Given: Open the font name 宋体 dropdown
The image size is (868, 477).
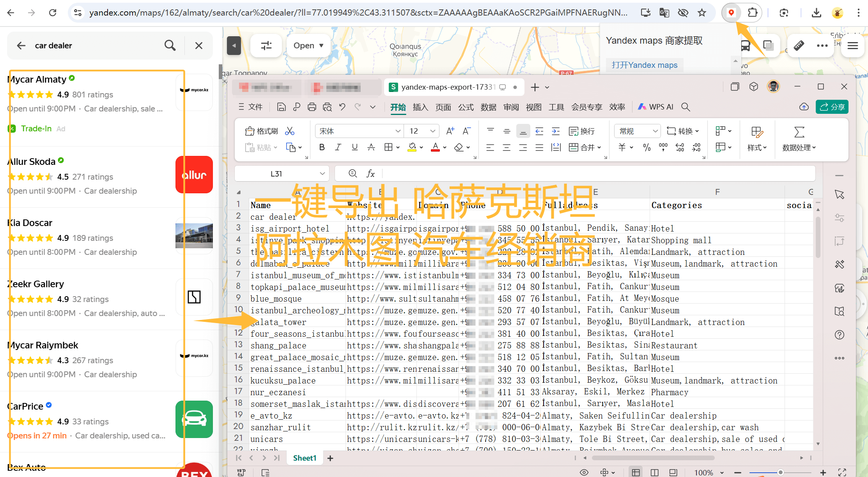Looking at the screenshot, I should [x=398, y=131].
